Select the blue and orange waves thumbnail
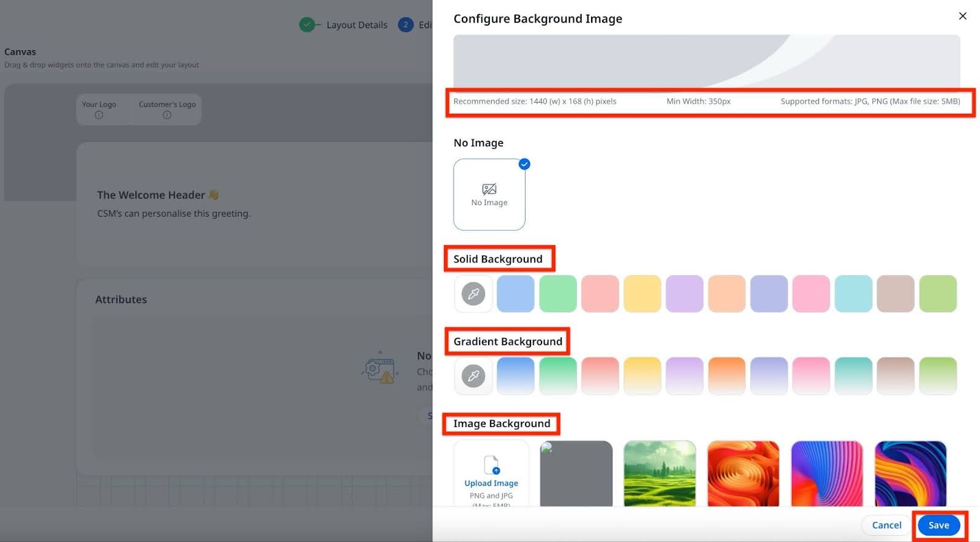This screenshot has width=980, height=542. click(x=911, y=473)
